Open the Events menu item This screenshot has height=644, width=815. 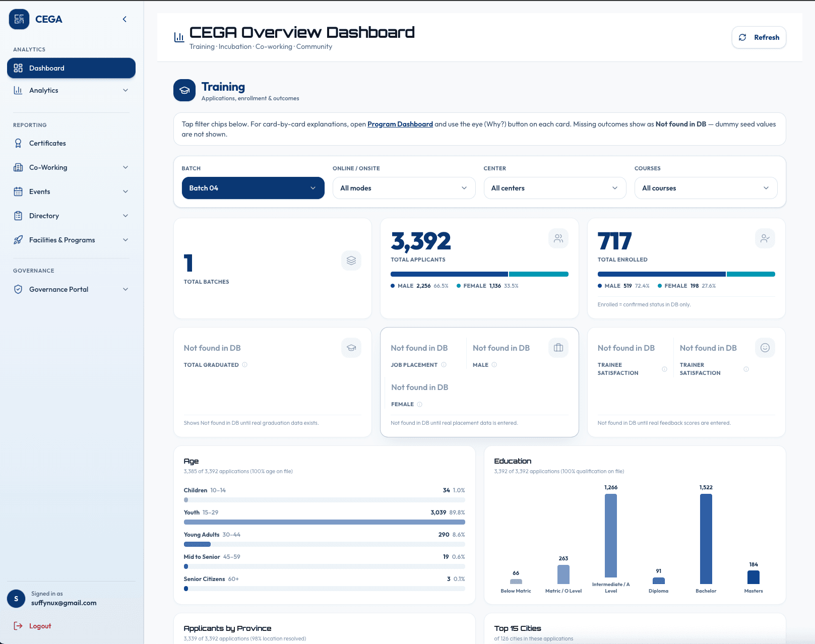pos(71,191)
